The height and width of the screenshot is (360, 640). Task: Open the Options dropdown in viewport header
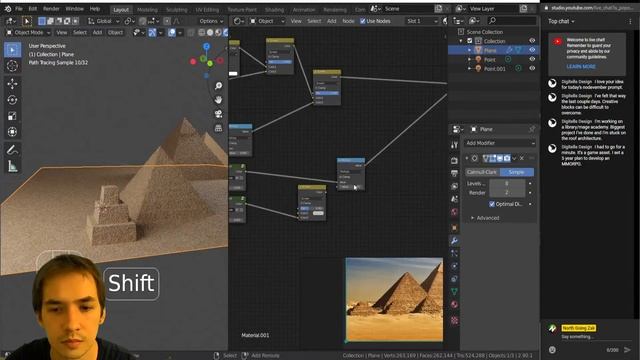coord(211,21)
